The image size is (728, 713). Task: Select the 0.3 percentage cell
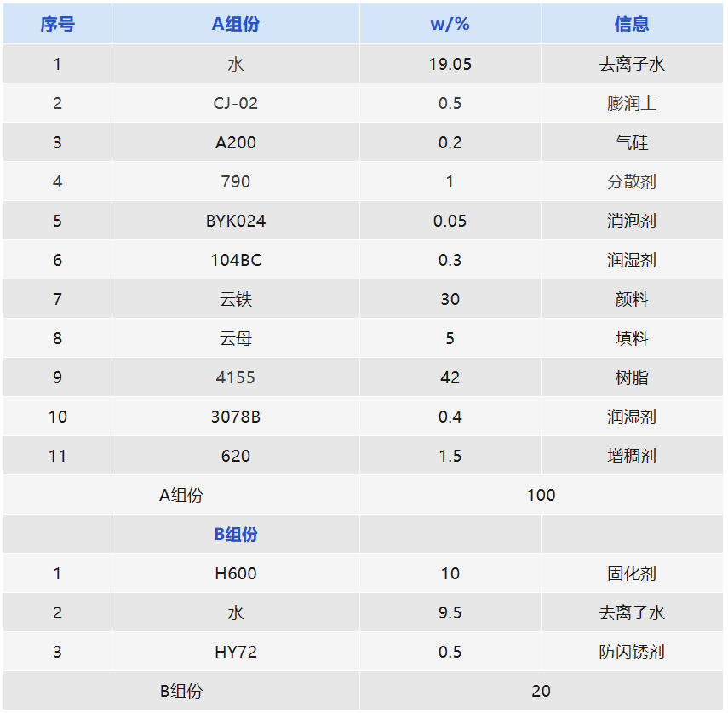coord(450,260)
